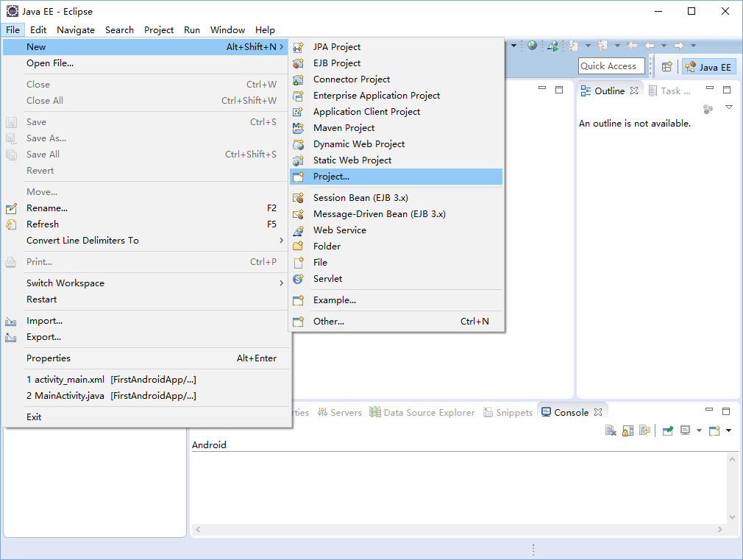This screenshot has height=560, width=743.
Task: Reopen recent file 2 MainActivity.java
Action: [x=146, y=396]
